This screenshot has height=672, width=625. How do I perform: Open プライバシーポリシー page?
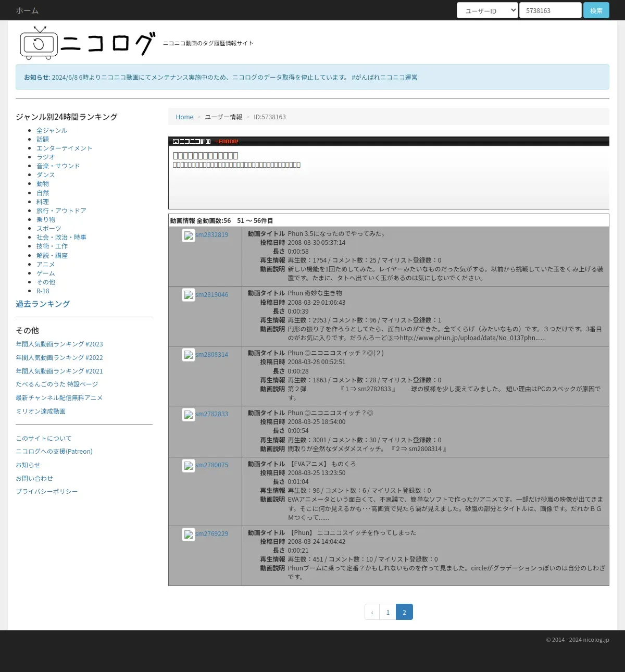[47, 491]
